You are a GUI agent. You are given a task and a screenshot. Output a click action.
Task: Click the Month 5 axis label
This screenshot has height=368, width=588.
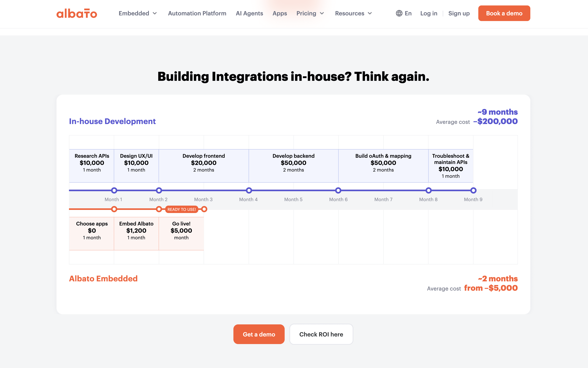[293, 199]
